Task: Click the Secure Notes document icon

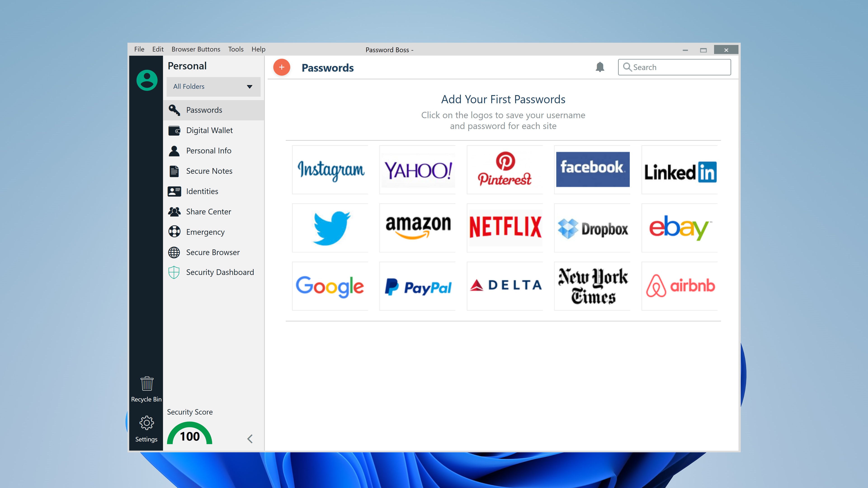Action: [x=174, y=171]
